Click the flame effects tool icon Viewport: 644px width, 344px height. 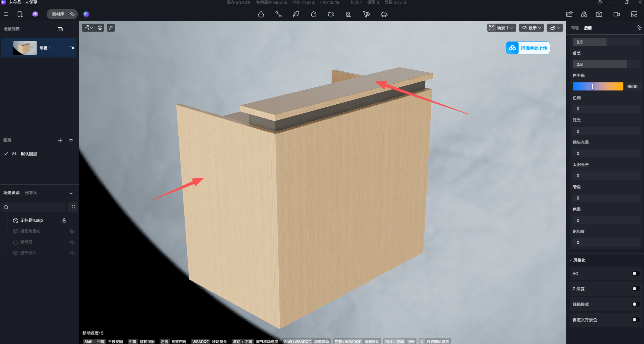coord(314,14)
